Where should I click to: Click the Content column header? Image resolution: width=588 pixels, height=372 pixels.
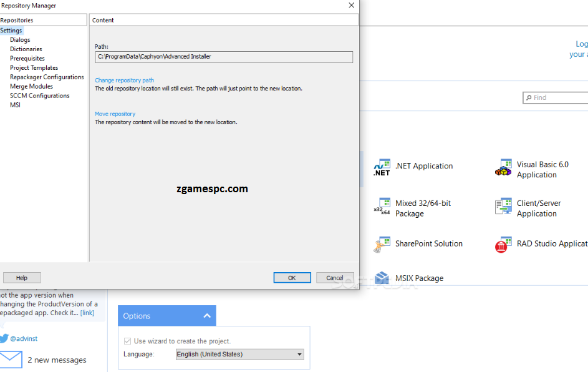pyautogui.click(x=224, y=20)
